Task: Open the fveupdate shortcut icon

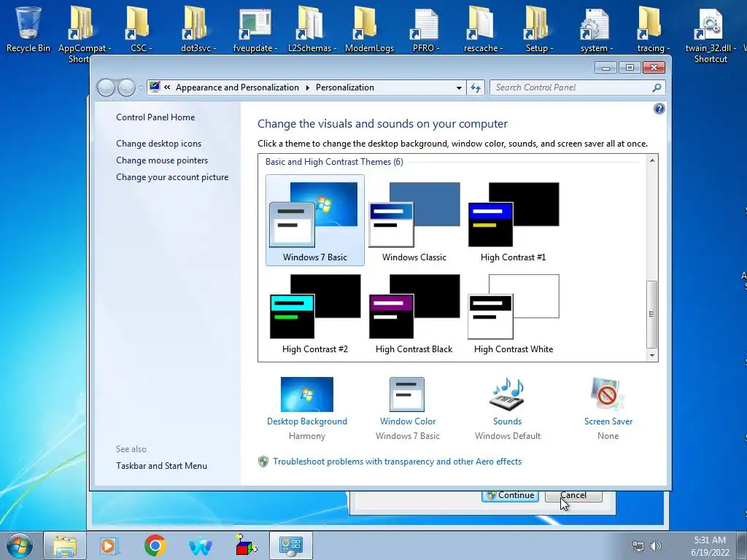Action: pyautogui.click(x=253, y=25)
